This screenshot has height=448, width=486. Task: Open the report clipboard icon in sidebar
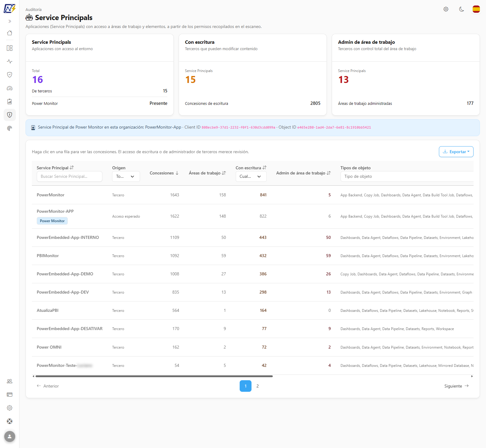click(x=10, y=102)
